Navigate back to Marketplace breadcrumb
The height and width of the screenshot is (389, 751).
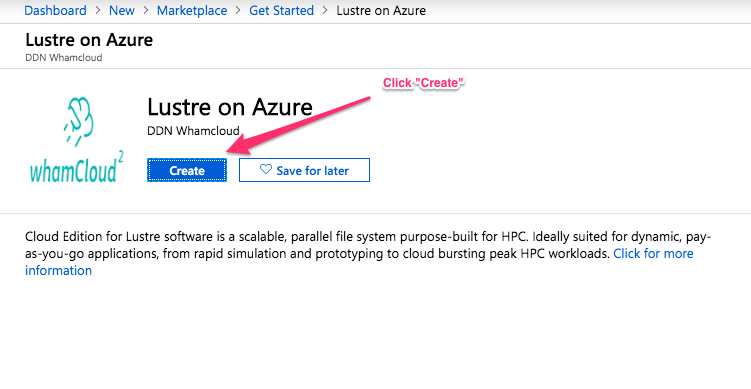[192, 11]
